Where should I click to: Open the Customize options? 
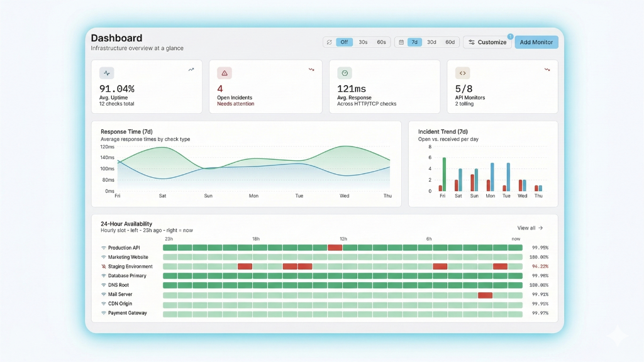pyautogui.click(x=487, y=42)
